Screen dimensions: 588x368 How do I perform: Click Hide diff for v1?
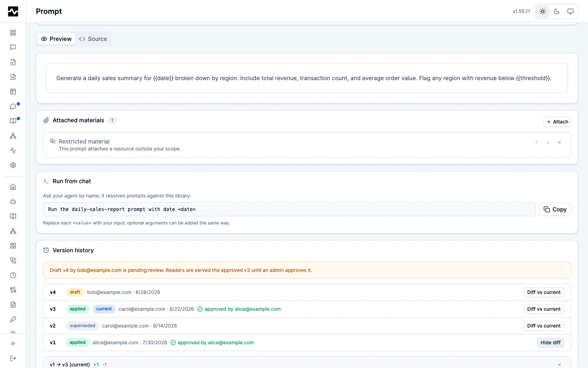click(550, 343)
